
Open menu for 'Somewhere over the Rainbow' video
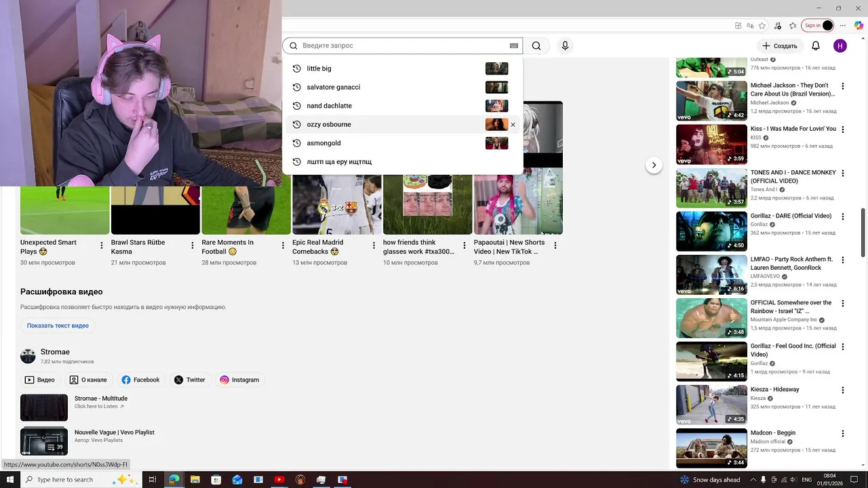pos(843,303)
